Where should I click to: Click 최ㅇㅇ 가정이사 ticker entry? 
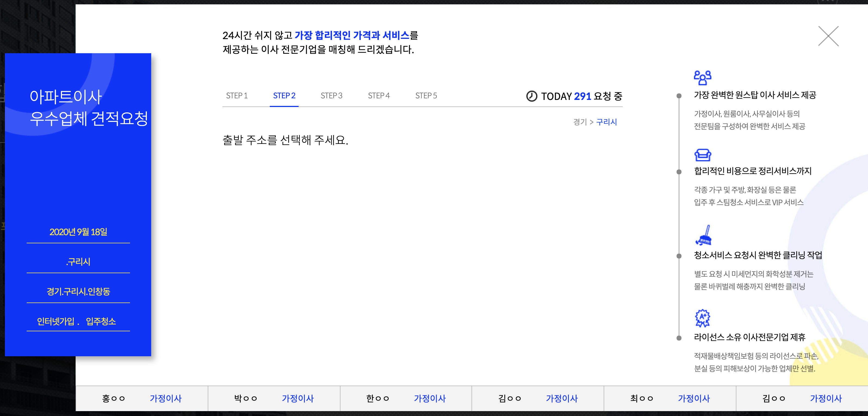coord(669,398)
